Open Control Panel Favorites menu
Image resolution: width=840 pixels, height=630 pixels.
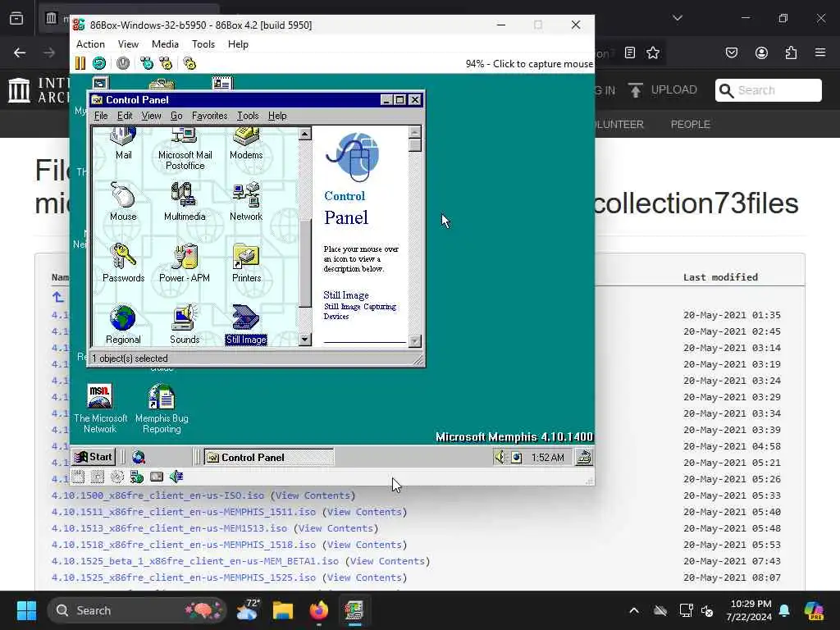pyautogui.click(x=209, y=116)
